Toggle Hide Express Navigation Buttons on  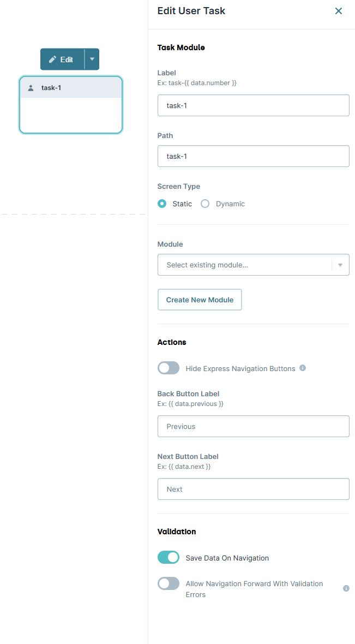pyautogui.click(x=168, y=368)
